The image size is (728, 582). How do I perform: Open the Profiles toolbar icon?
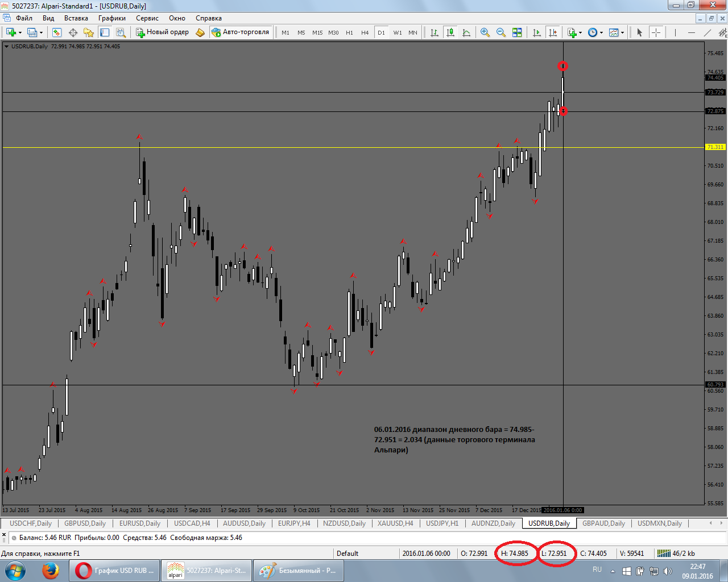[x=32, y=32]
